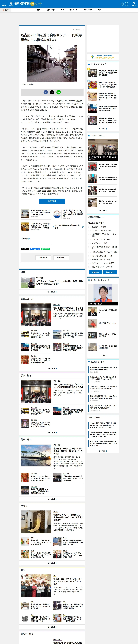Image resolution: width=138 pixels, height=644 pixels.
Task: Expand もっと見る under 最新ニュース section
Action: click(52, 368)
